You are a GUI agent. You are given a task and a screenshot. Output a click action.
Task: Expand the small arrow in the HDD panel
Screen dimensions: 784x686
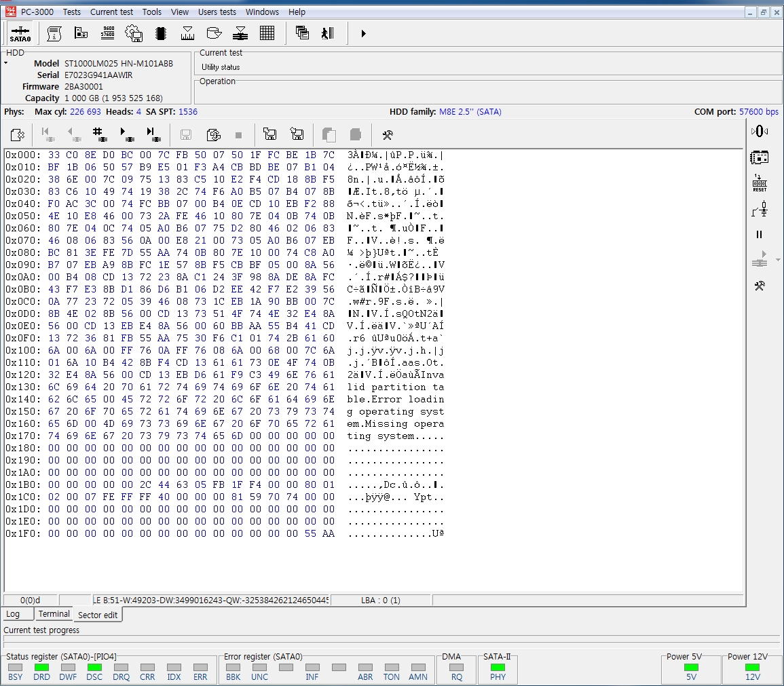6,63
